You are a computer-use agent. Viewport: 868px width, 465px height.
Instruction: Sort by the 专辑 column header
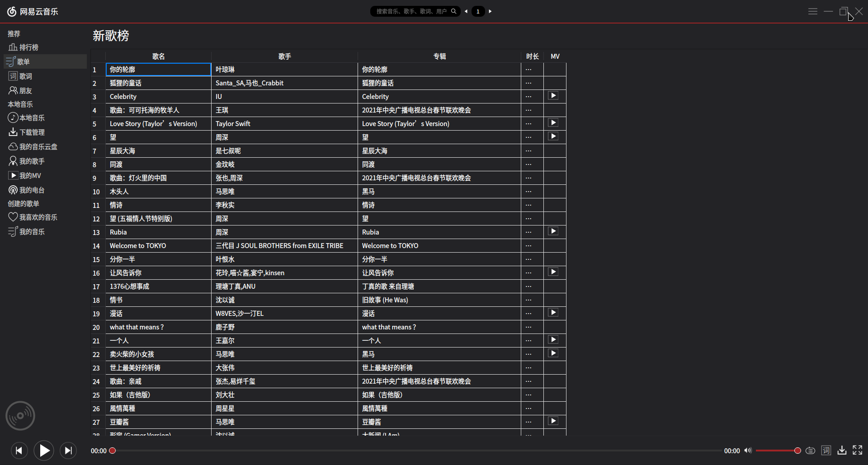439,56
